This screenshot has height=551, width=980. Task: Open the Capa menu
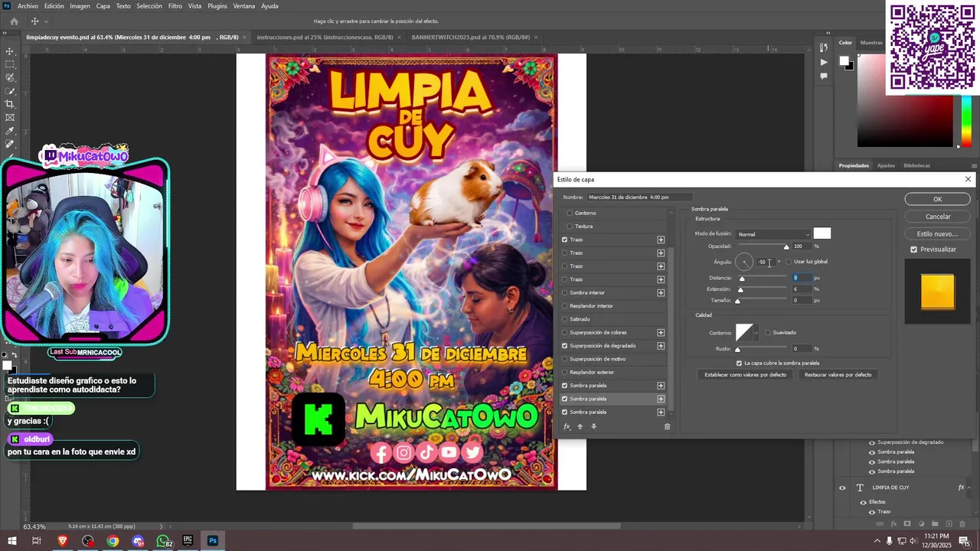point(103,6)
